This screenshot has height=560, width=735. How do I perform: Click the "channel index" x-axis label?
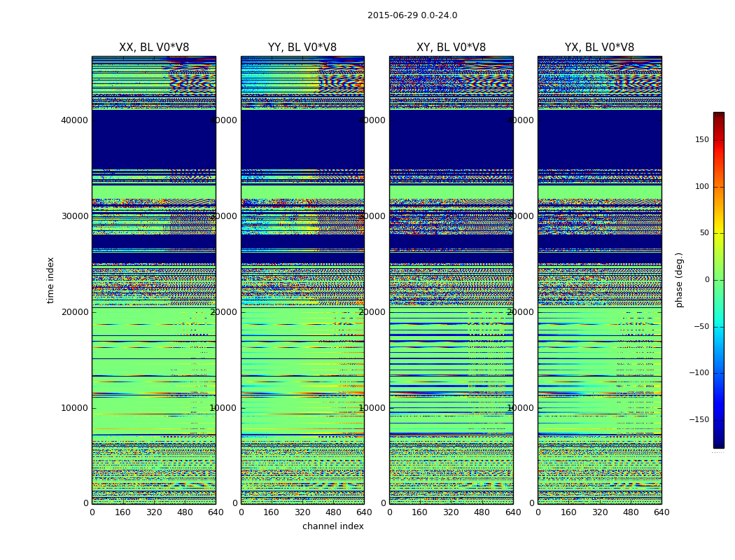(332, 526)
